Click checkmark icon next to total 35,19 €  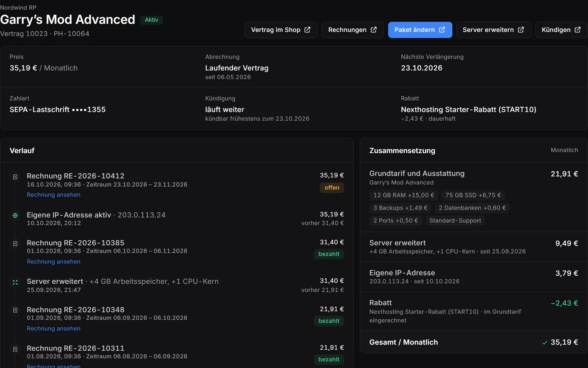coord(545,343)
